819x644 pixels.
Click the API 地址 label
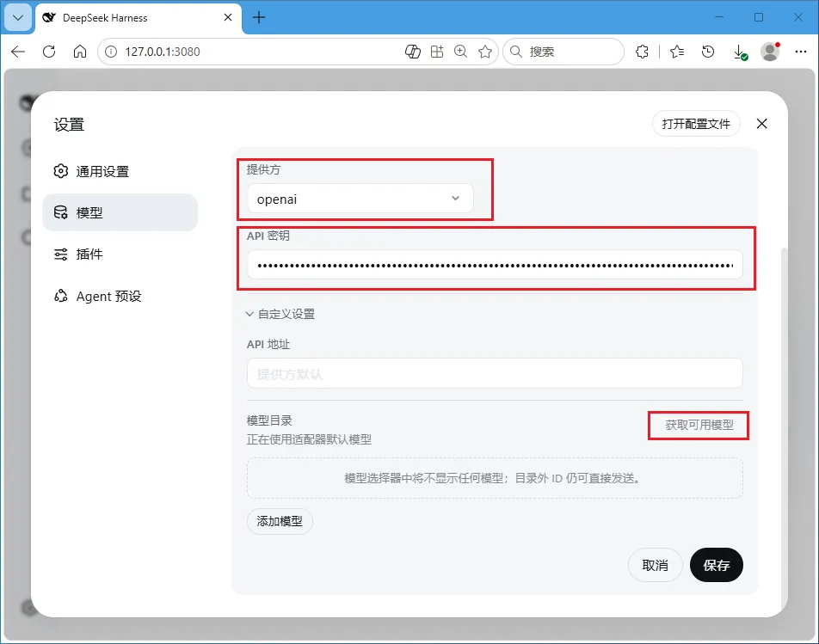tap(268, 345)
